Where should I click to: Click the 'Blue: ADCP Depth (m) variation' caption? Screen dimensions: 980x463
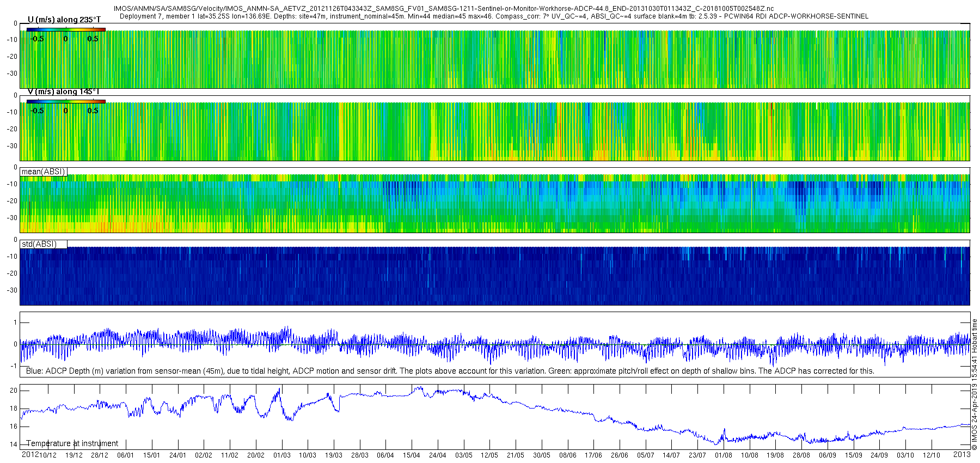tap(450, 371)
